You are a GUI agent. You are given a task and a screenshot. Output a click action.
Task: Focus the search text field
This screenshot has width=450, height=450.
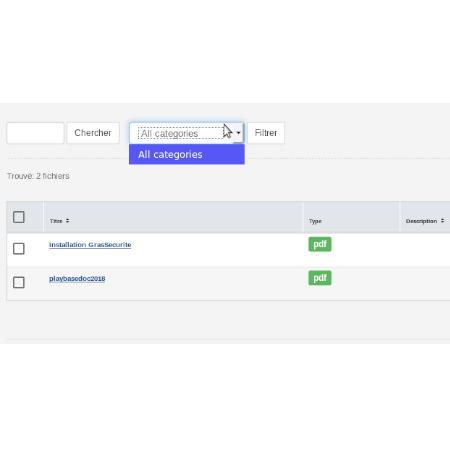(35, 133)
